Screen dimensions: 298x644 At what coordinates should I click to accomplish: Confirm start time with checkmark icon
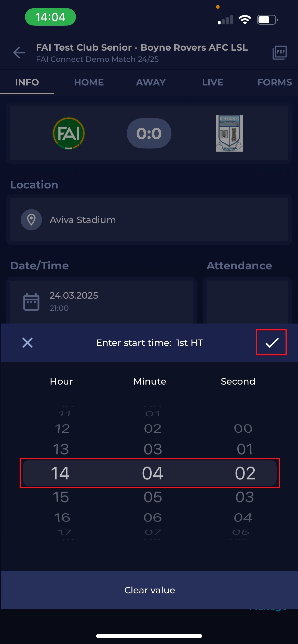(x=272, y=342)
